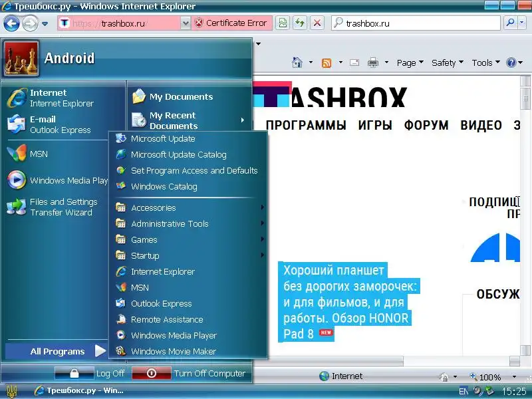
Task: Open the Feeds dropdown arrow
Action: [x=340, y=63]
